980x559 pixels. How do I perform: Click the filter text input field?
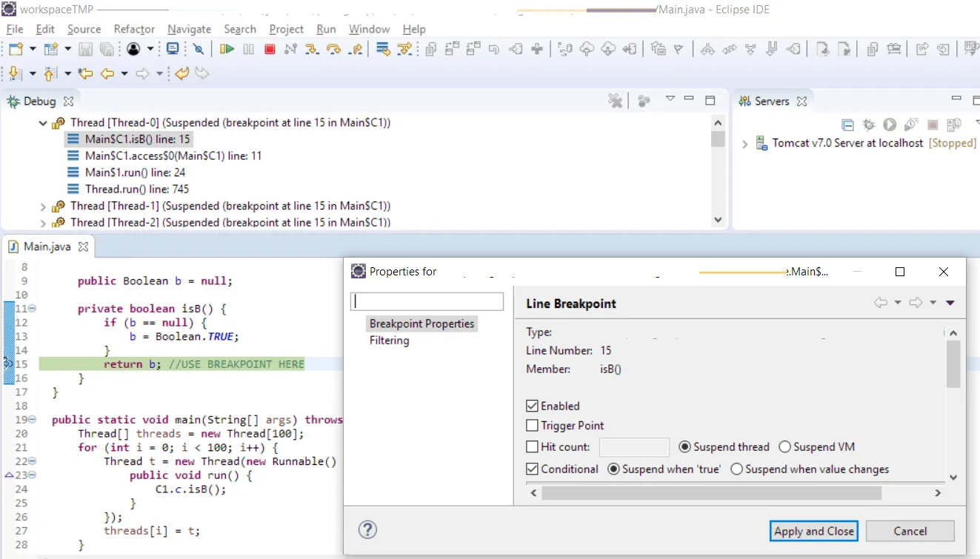coord(427,301)
